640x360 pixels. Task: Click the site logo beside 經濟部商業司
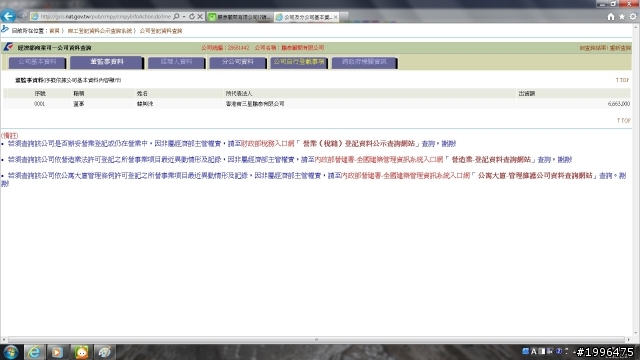tap(8, 47)
